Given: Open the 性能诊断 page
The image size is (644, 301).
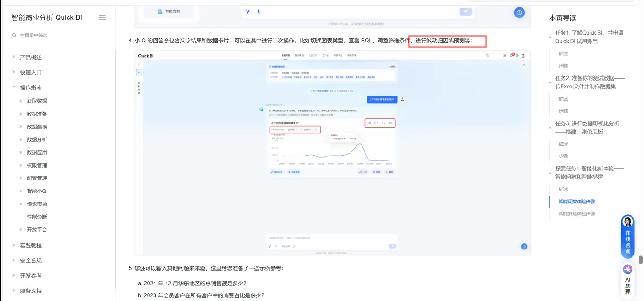Looking at the screenshot, I should coord(37,217).
